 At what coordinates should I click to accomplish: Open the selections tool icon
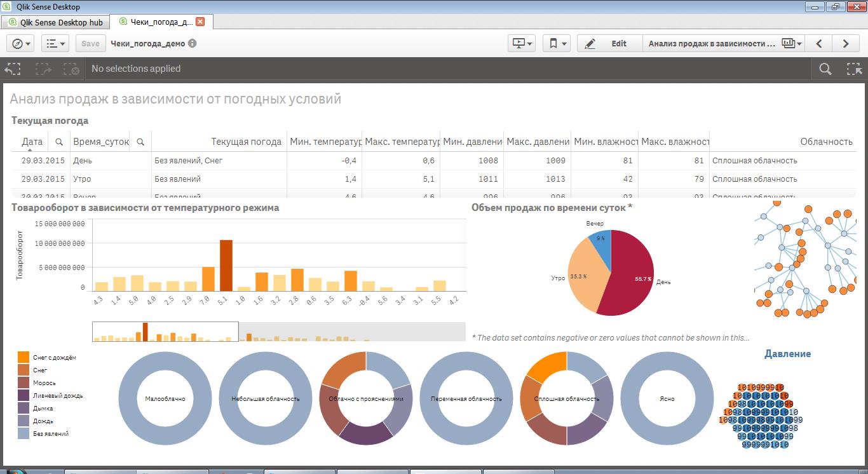(x=853, y=69)
